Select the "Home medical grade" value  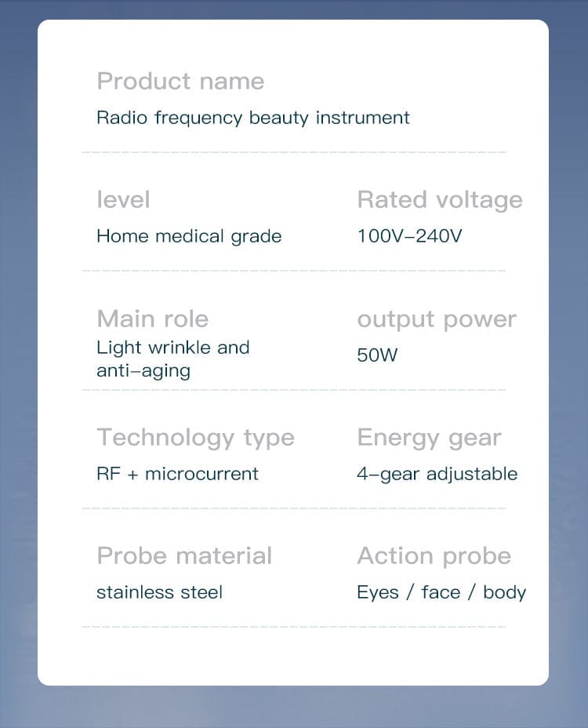[x=188, y=236]
